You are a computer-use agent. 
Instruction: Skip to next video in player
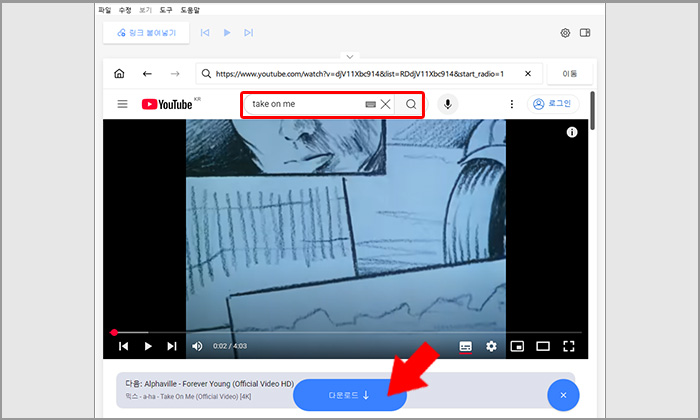coord(172,346)
